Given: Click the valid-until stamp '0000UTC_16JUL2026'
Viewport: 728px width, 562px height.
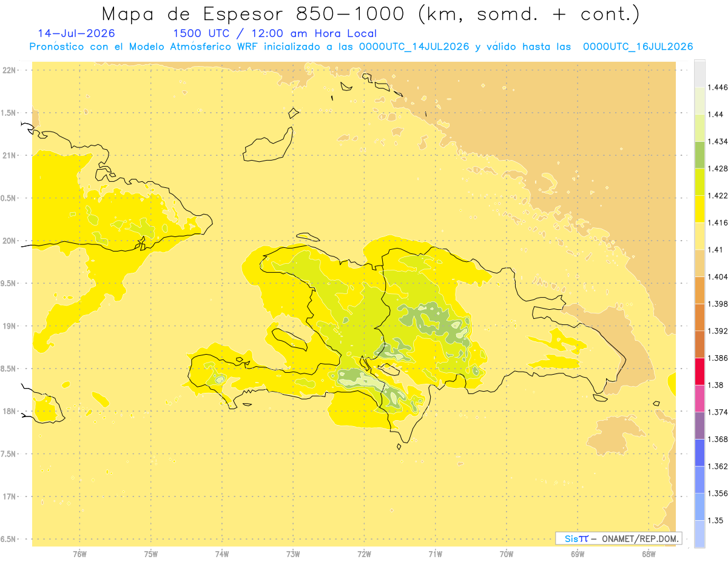Looking at the screenshot, I should [x=638, y=47].
